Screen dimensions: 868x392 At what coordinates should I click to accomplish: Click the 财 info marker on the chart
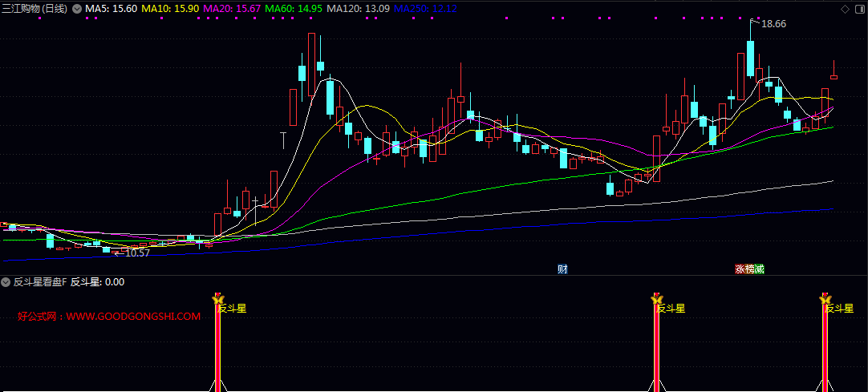tap(562, 269)
